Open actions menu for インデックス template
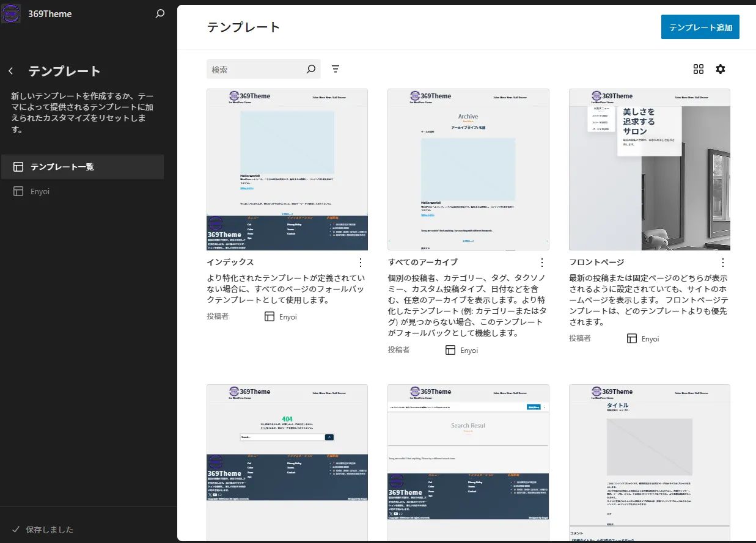The height and width of the screenshot is (543, 756). (361, 263)
